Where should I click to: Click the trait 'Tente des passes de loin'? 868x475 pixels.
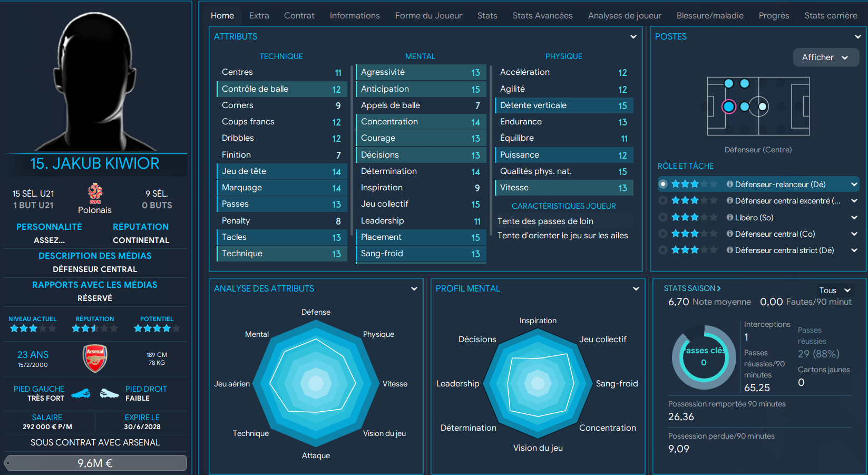(x=545, y=221)
